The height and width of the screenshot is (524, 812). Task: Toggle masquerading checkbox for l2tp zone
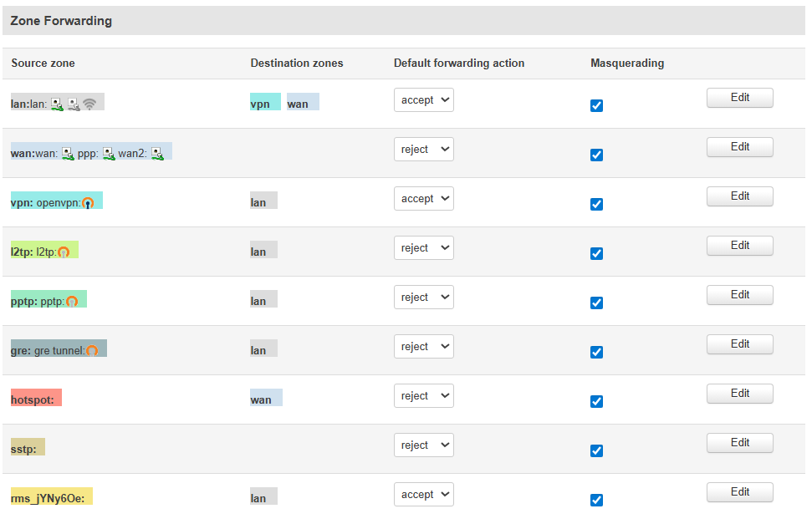(x=596, y=253)
